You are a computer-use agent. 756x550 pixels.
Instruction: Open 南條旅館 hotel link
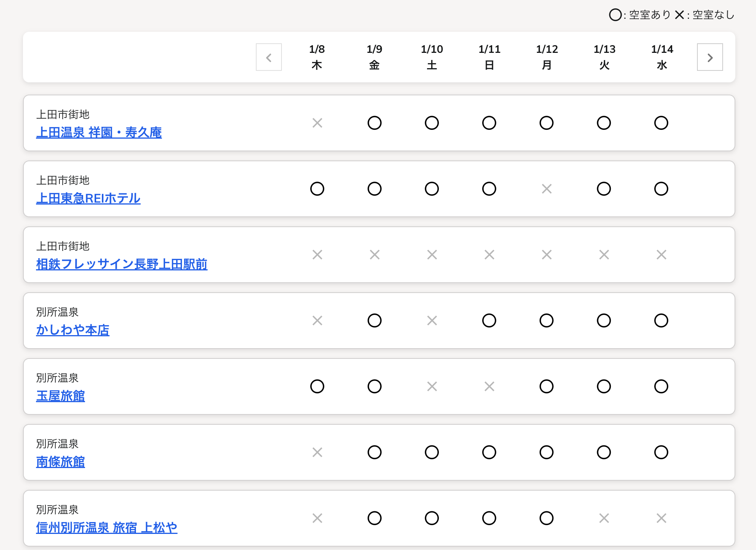pyautogui.click(x=61, y=462)
